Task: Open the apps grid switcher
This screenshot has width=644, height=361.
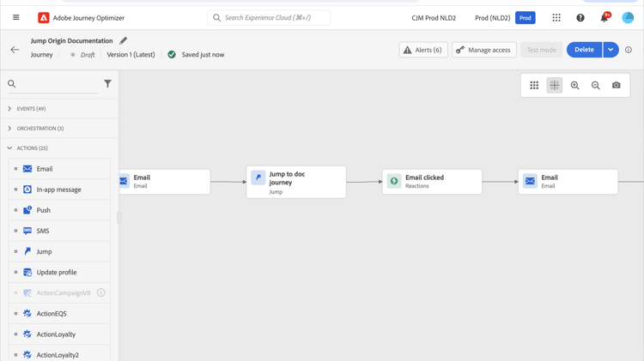Action: 556,18
